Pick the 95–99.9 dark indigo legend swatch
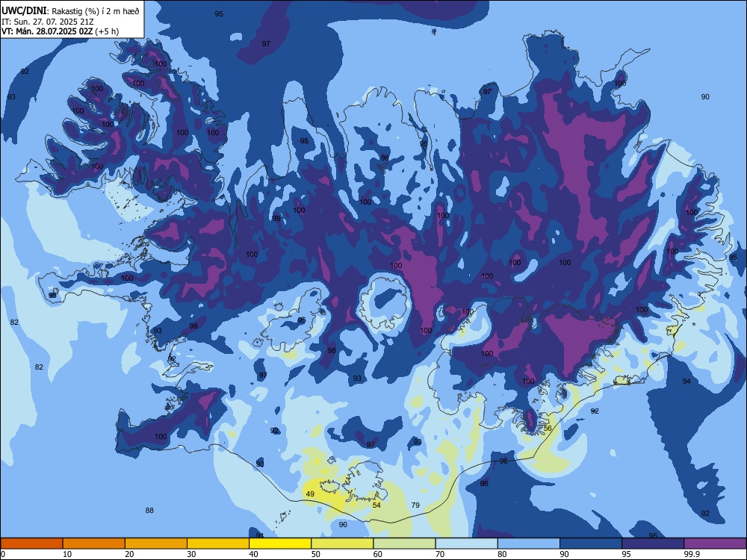This screenshot has height=560, width=747. [x=653, y=544]
